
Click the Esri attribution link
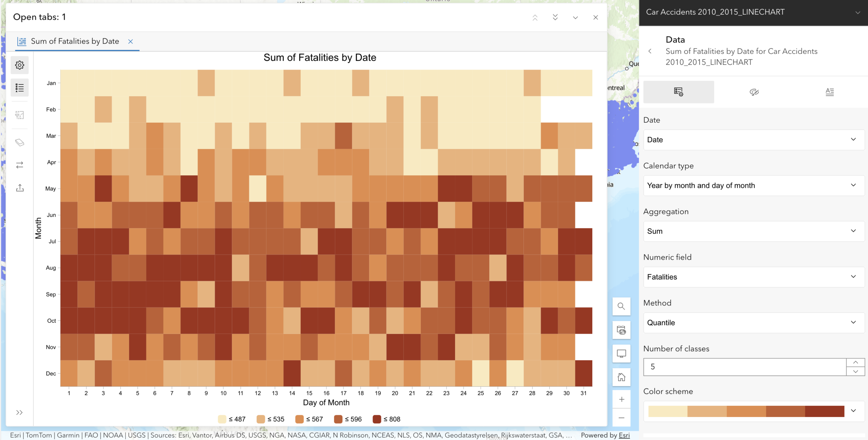(624, 435)
